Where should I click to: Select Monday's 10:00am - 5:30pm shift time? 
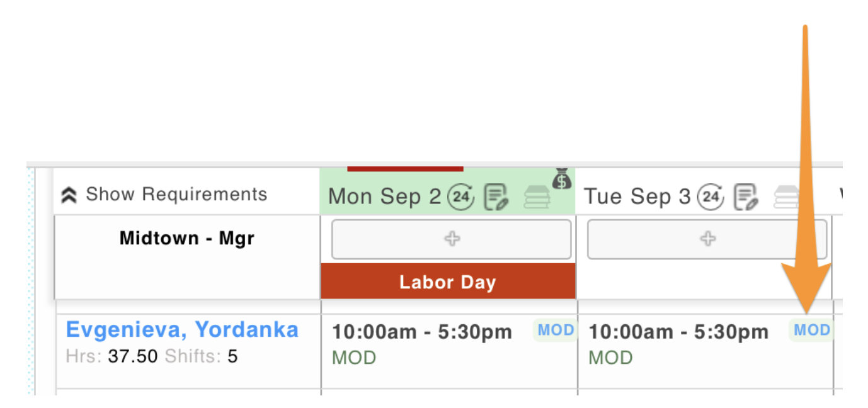pos(422,332)
